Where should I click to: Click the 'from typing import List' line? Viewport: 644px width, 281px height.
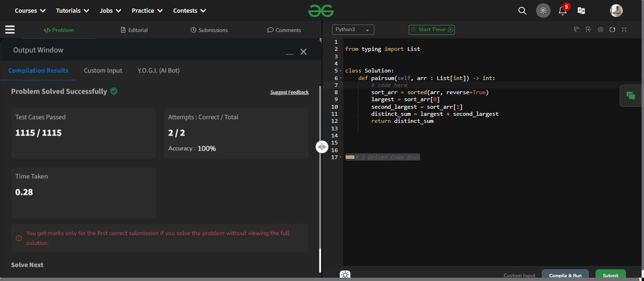383,49
